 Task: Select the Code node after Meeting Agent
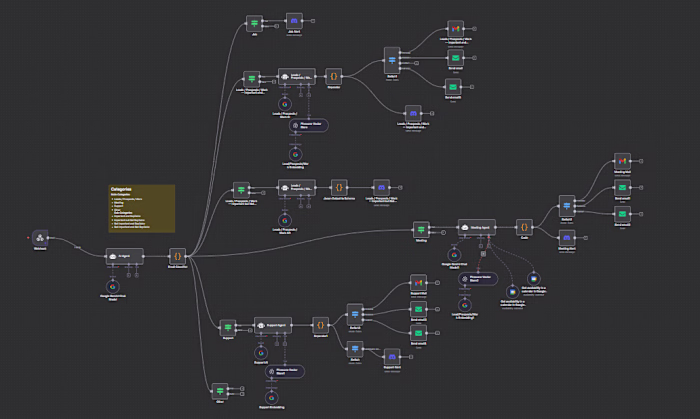point(524,228)
